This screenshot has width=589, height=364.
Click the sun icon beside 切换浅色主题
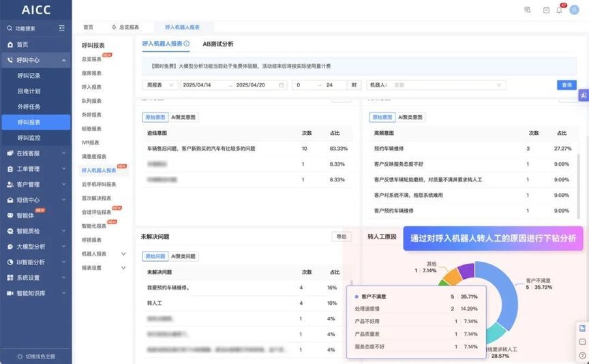(x=20, y=356)
